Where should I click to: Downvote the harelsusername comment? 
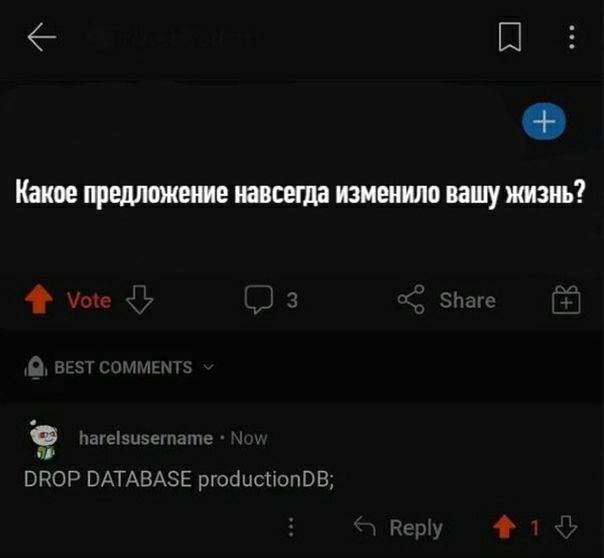[x=566, y=527]
